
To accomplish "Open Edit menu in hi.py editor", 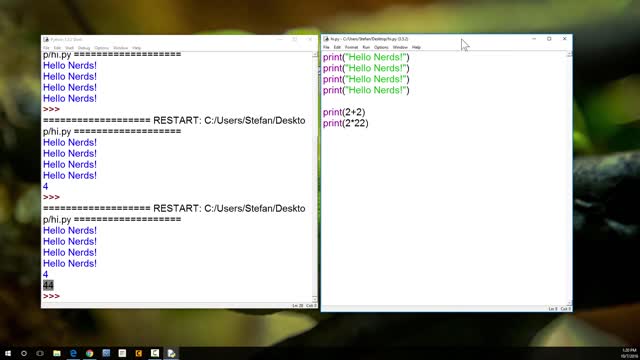I will click(337, 47).
